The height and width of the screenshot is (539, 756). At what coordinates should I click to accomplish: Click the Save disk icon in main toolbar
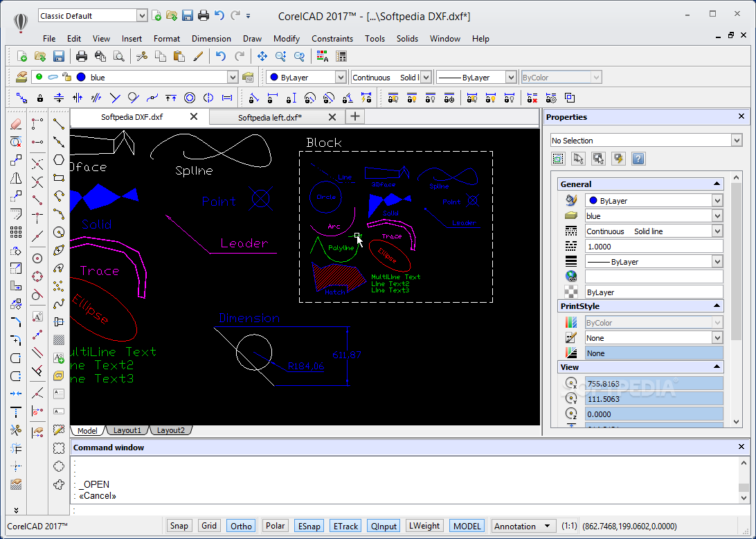pos(59,56)
